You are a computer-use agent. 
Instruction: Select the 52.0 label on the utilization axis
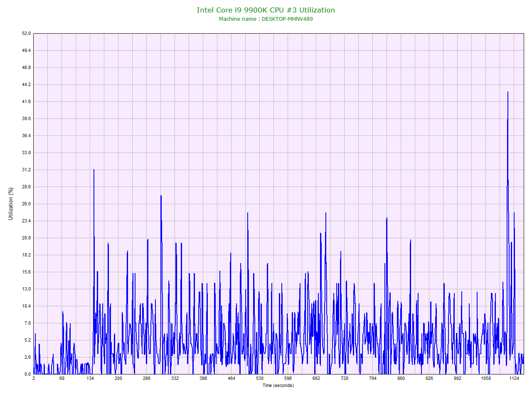click(x=27, y=33)
